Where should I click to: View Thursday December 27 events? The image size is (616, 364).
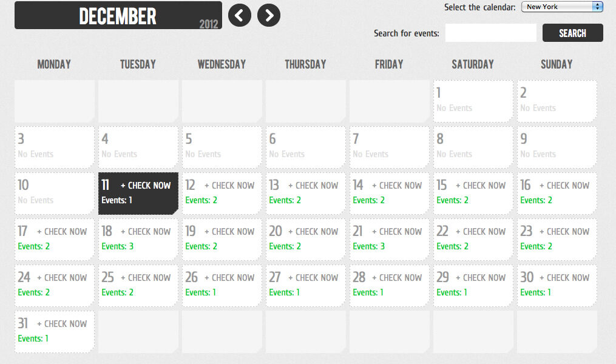313,278
